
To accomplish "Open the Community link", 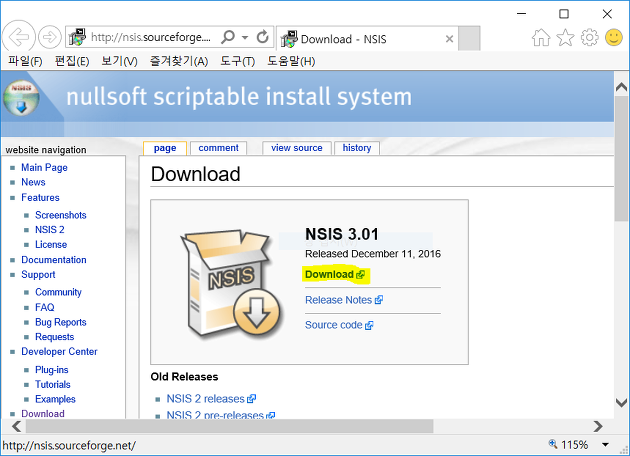I will 58,292.
